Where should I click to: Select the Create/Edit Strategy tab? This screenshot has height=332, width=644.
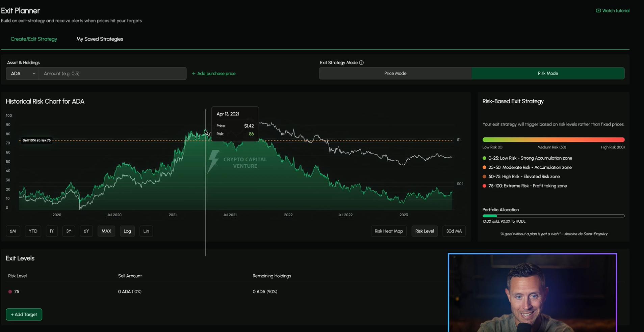tap(34, 39)
